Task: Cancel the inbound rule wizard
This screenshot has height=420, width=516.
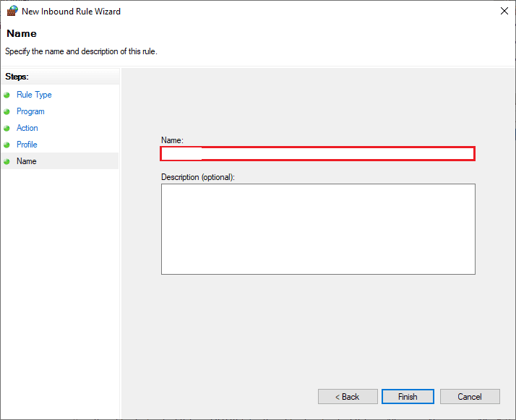Action: [x=470, y=397]
